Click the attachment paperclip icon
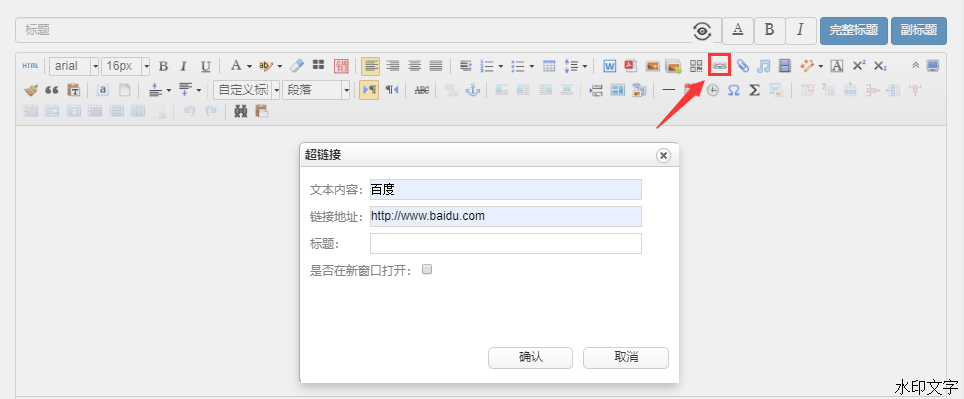This screenshot has width=964, height=399. (x=743, y=66)
